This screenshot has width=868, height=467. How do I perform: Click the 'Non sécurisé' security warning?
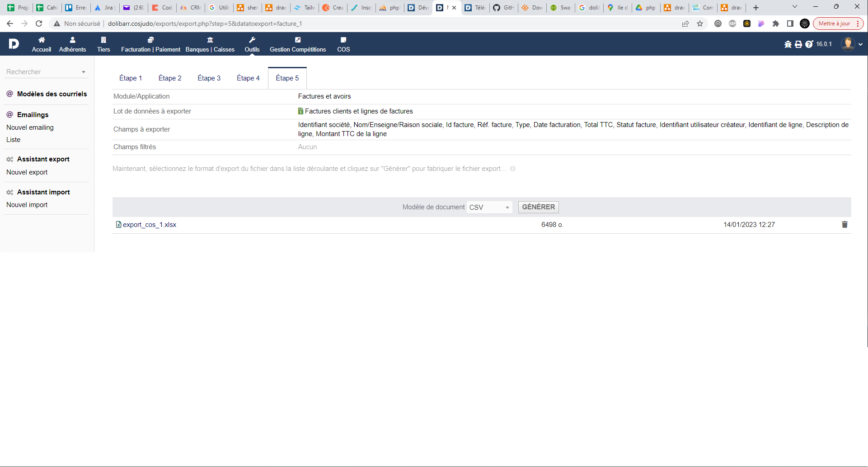(77, 24)
